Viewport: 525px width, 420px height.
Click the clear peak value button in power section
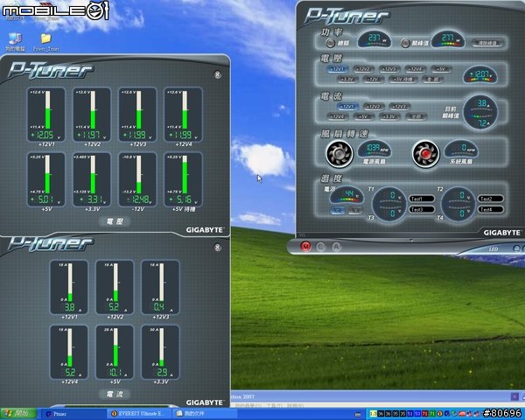[487, 43]
